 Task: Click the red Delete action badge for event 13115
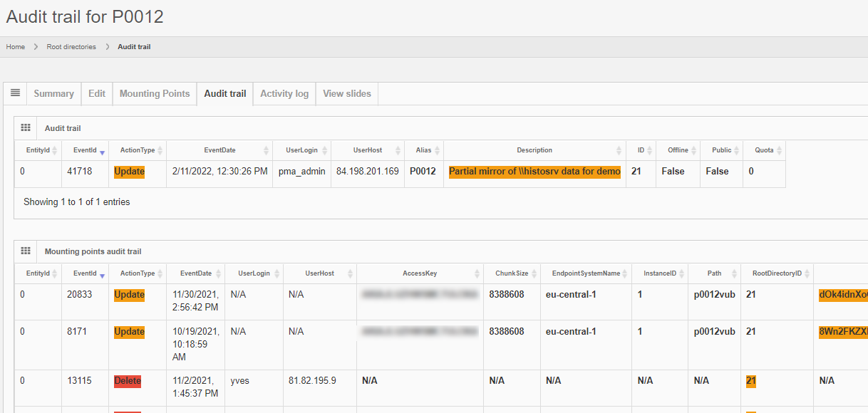coord(128,381)
